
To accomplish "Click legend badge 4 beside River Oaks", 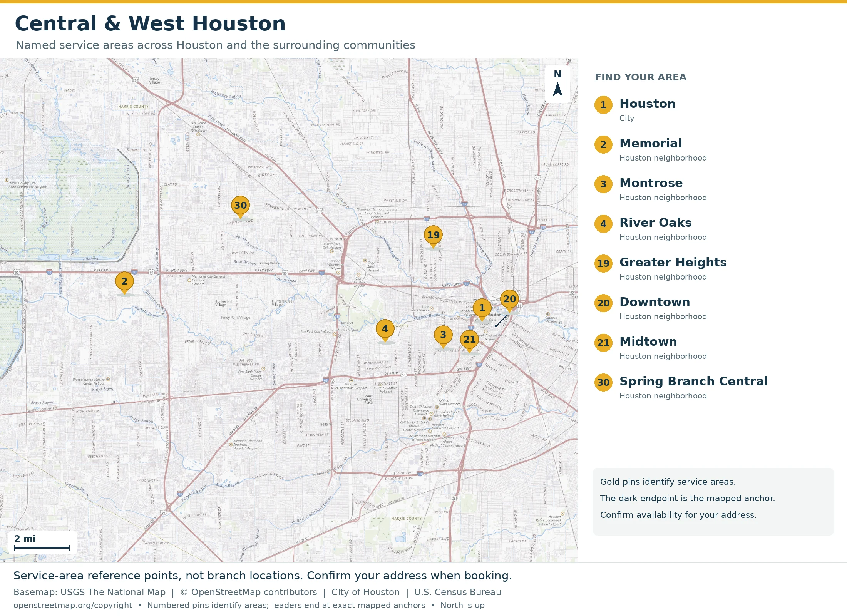I will point(603,224).
